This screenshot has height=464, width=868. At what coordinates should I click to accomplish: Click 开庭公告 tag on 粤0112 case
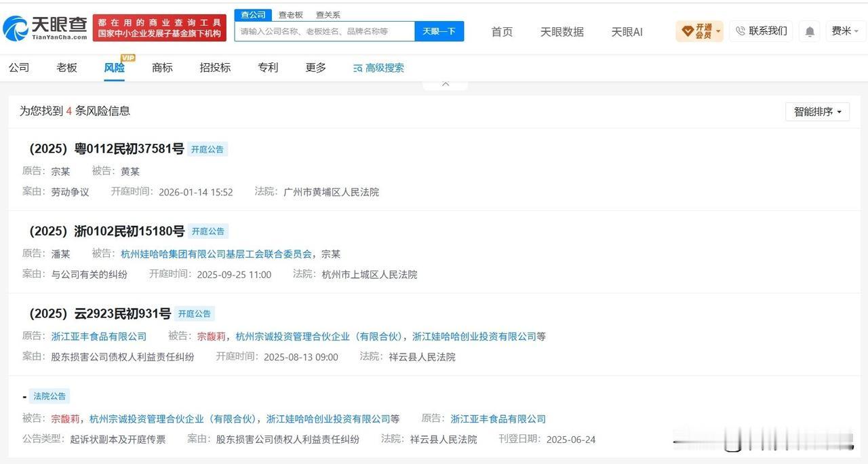click(208, 149)
